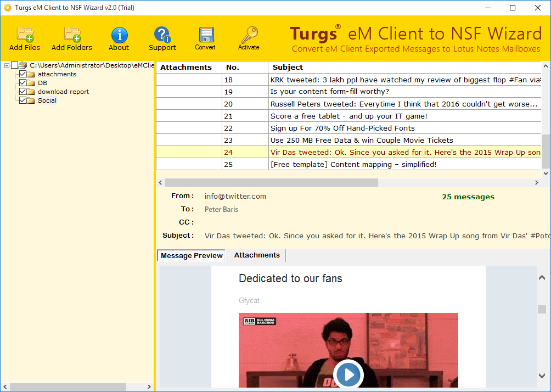Screen dimensions: 551x392
Task: Click folder tree scroll right arrow
Action: [x=149, y=387]
